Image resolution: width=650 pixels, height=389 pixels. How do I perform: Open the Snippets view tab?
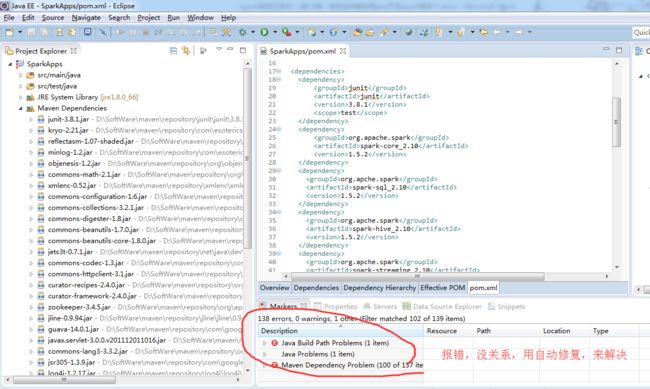tap(507, 306)
